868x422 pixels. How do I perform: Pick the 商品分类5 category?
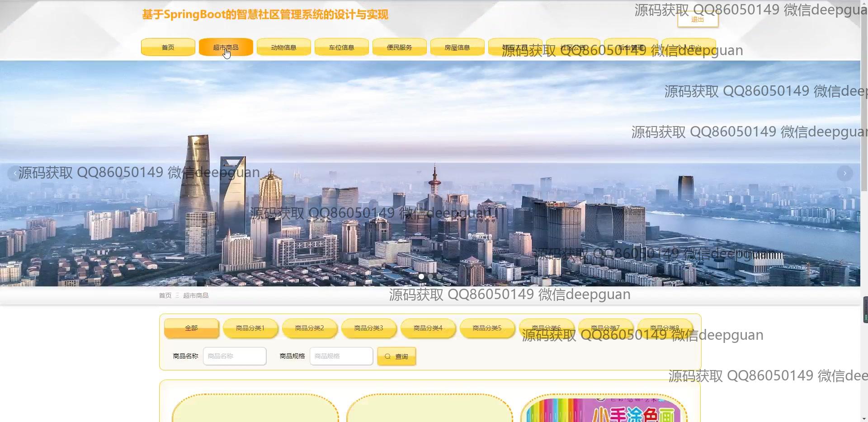(487, 328)
